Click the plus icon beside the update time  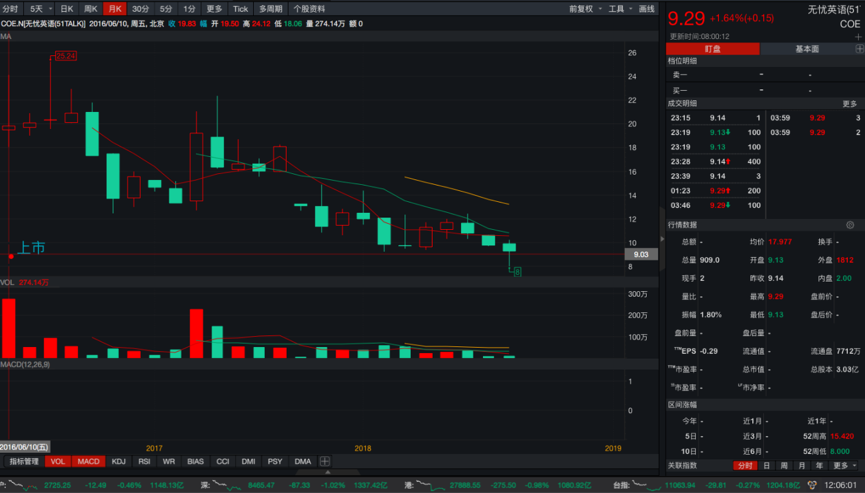point(858,36)
